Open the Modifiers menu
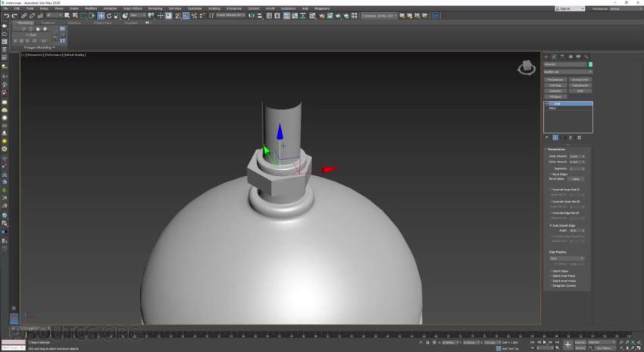This screenshot has height=352, width=644. point(91,8)
